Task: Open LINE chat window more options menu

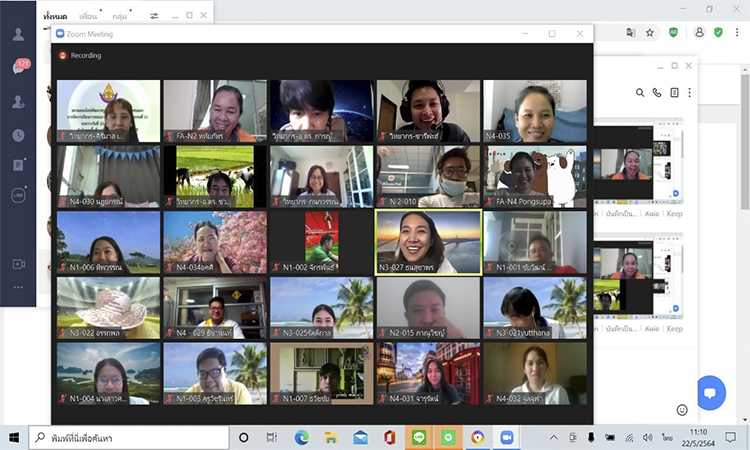Action: click(x=689, y=92)
